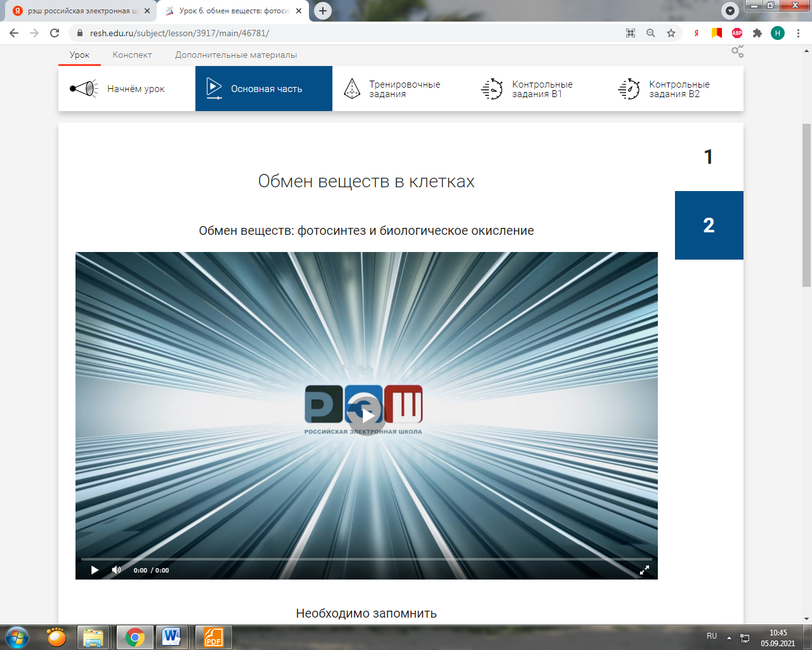Open Chrome's three-dot menu
Image resolution: width=812 pixels, height=650 pixels.
click(x=798, y=33)
